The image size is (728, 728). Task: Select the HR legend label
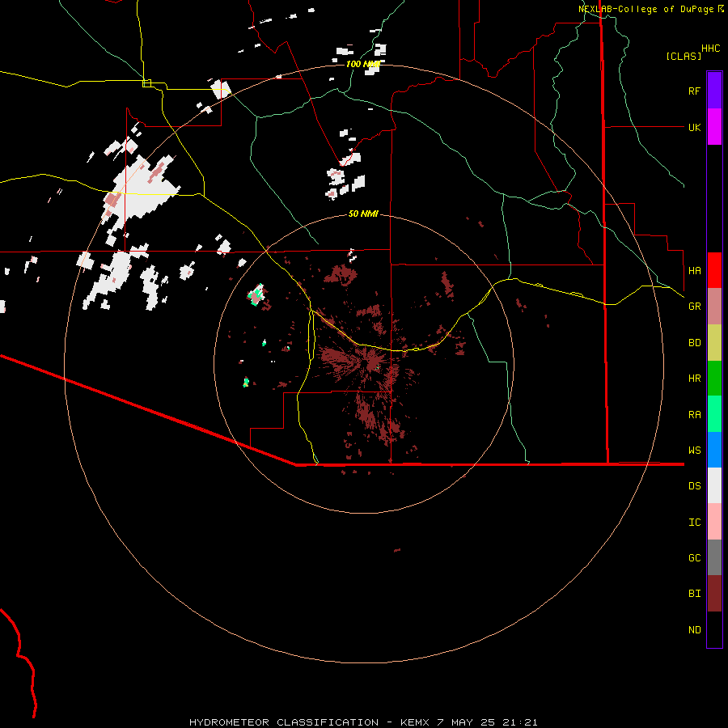tap(694, 379)
